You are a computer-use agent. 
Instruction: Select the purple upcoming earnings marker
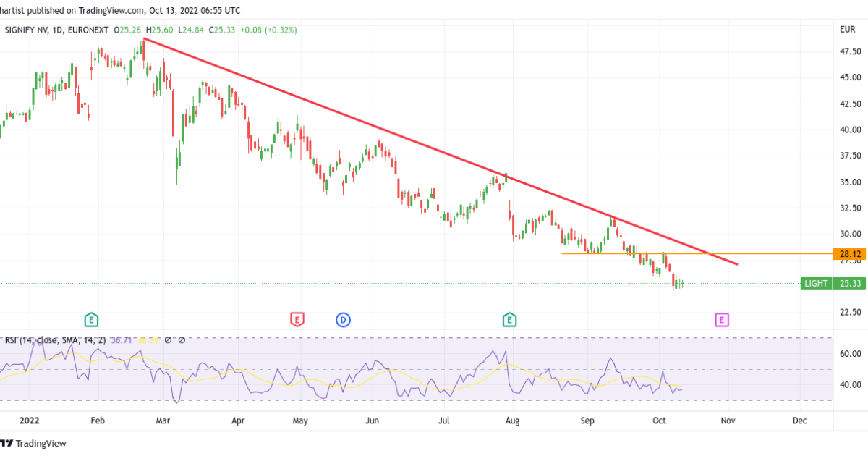[721, 318]
